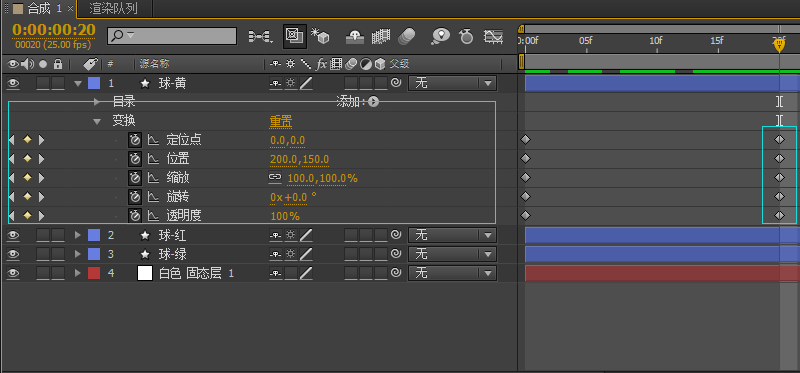Include 定位点 in graph editor set
The image size is (800, 373).
click(153, 140)
